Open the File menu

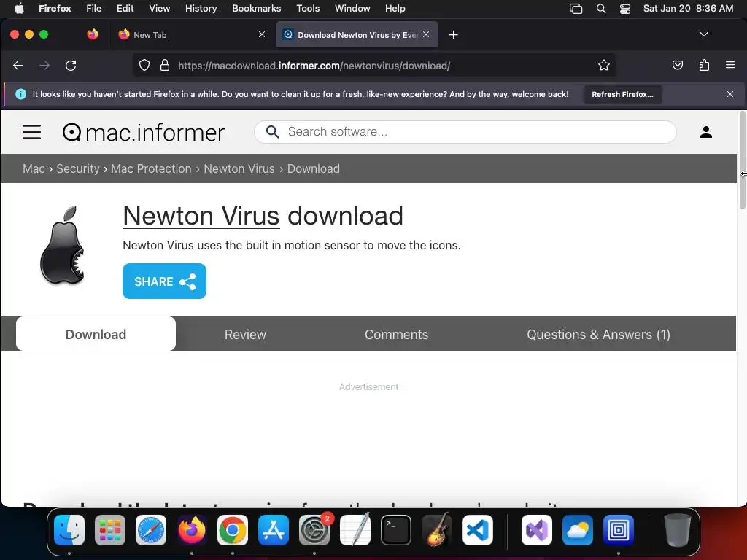coord(94,9)
